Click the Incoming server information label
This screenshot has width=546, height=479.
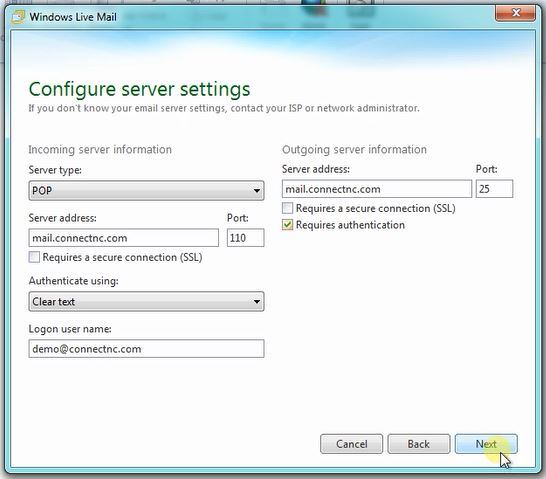(x=100, y=150)
